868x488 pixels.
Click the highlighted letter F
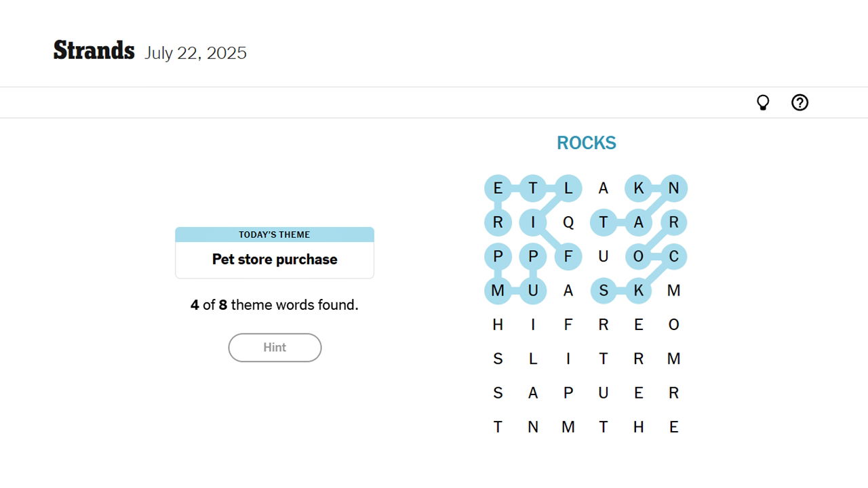point(568,257)
